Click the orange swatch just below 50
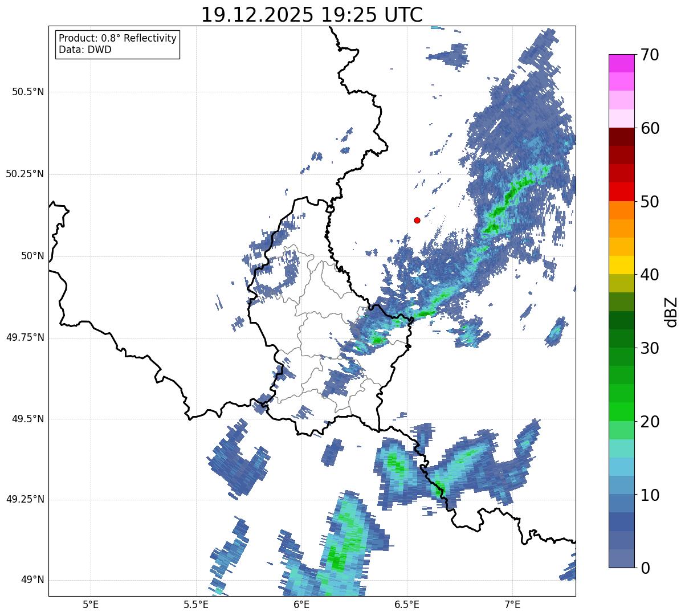The width and height of the screenshot is (685, 616). (622, 210)
